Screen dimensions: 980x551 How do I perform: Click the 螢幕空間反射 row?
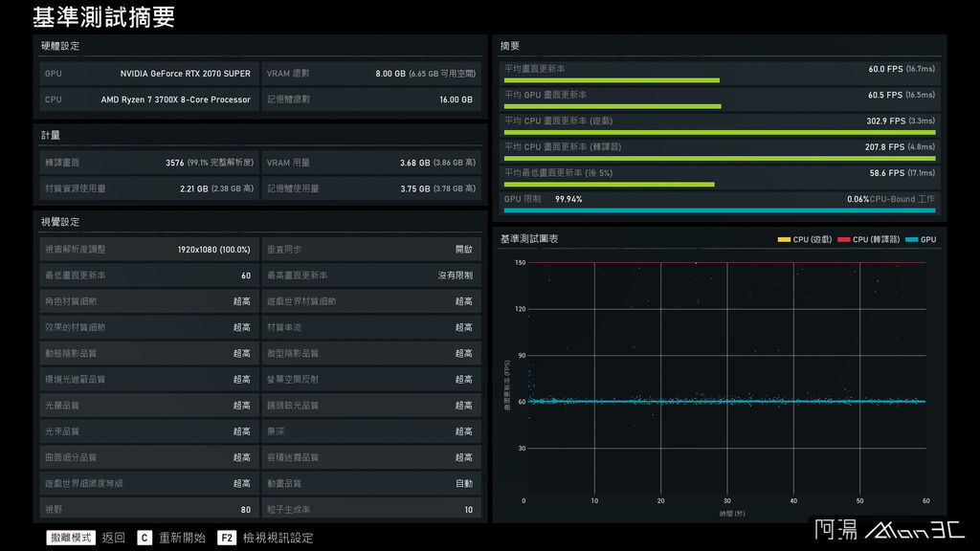pyautogui.click(x=371, y=379)
